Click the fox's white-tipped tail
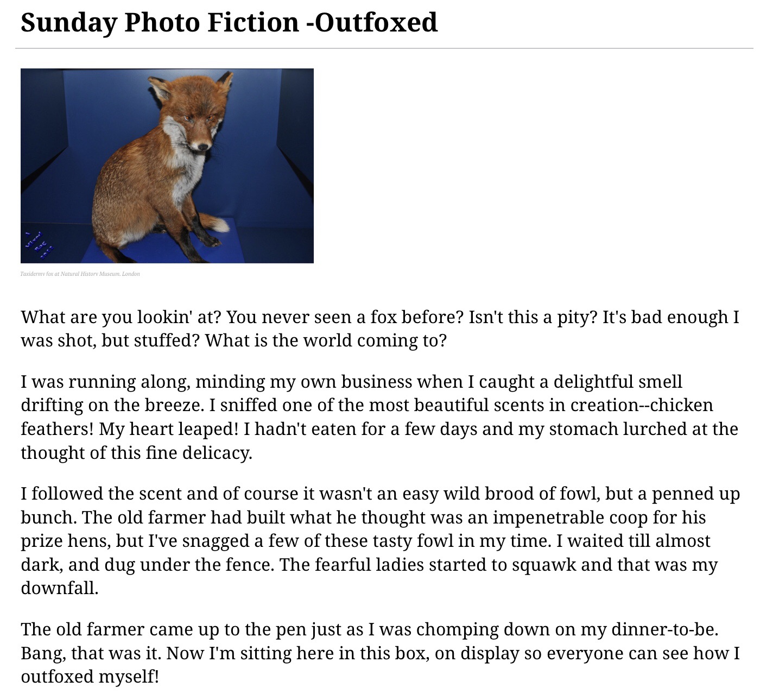Image resolution: width=779 pixels, height=700 pixels. click(218, 224)
